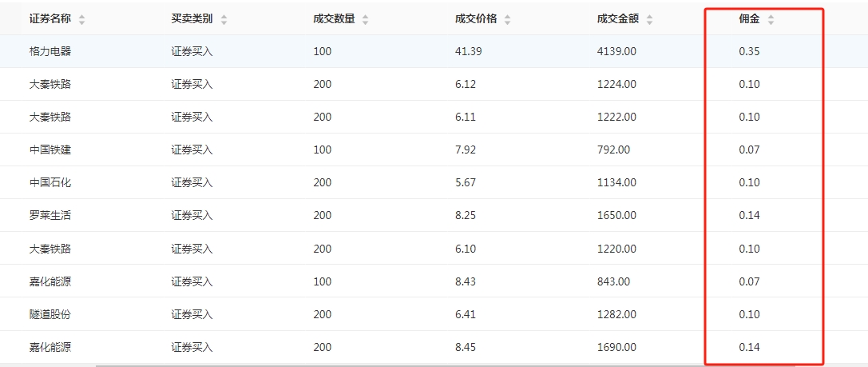Sort by 成交数量 column sort icon
The height and width of the screenshot is (367, 868).
pyautogui.click(x=366, y=19)
